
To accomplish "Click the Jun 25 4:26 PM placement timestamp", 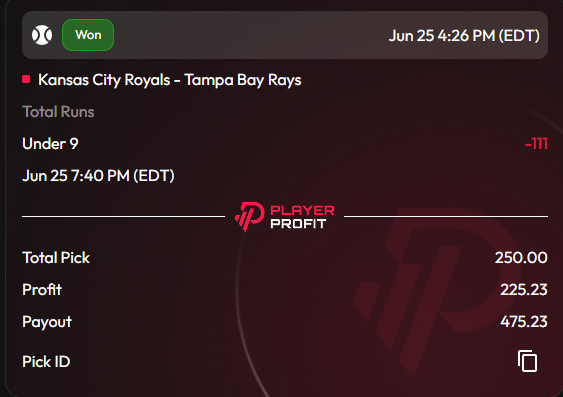I will pos(464,36).
